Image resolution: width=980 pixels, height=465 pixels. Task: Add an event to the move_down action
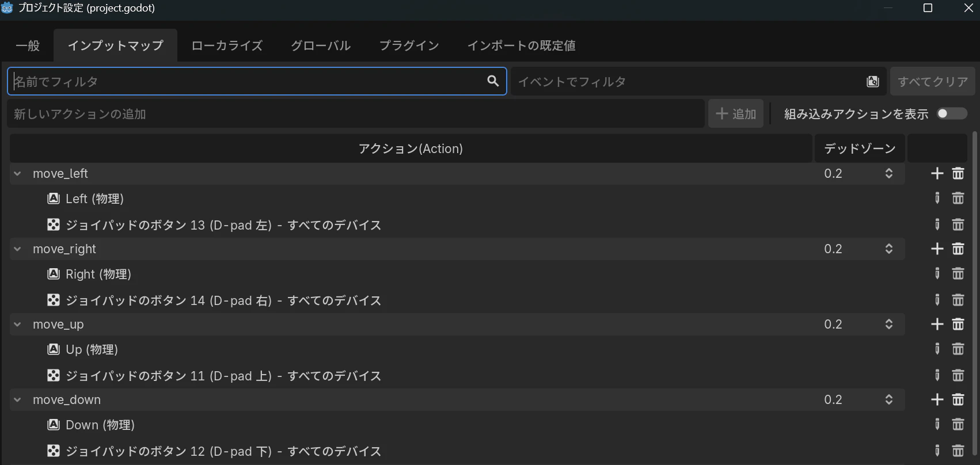(x=937, y=399)
